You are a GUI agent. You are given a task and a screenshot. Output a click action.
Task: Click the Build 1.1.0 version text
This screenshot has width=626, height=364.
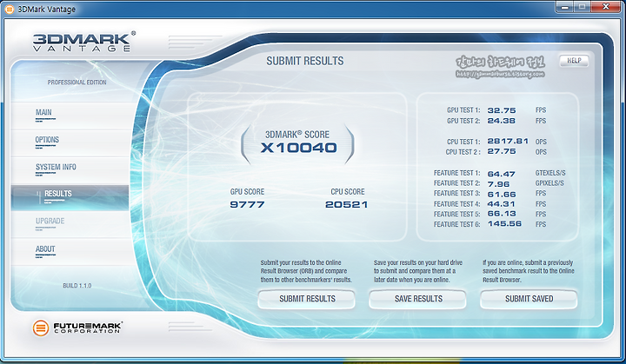point(77,286)
